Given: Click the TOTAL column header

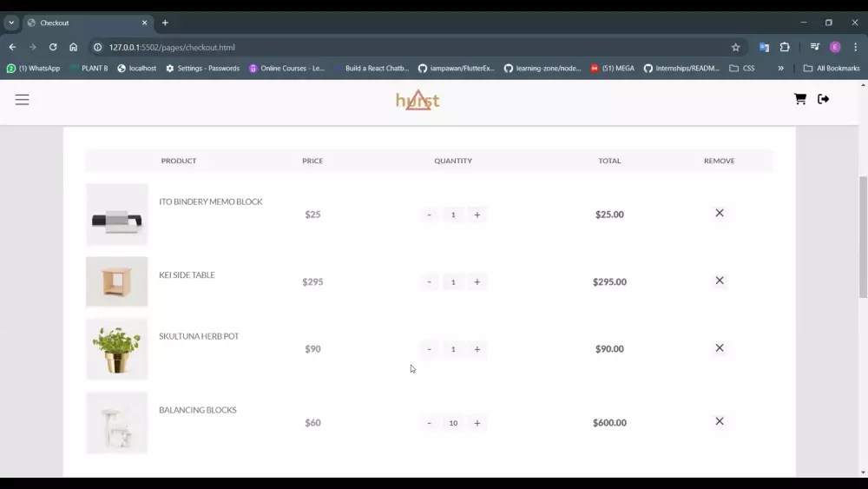Looking at the screenshot, I should 609,161.
